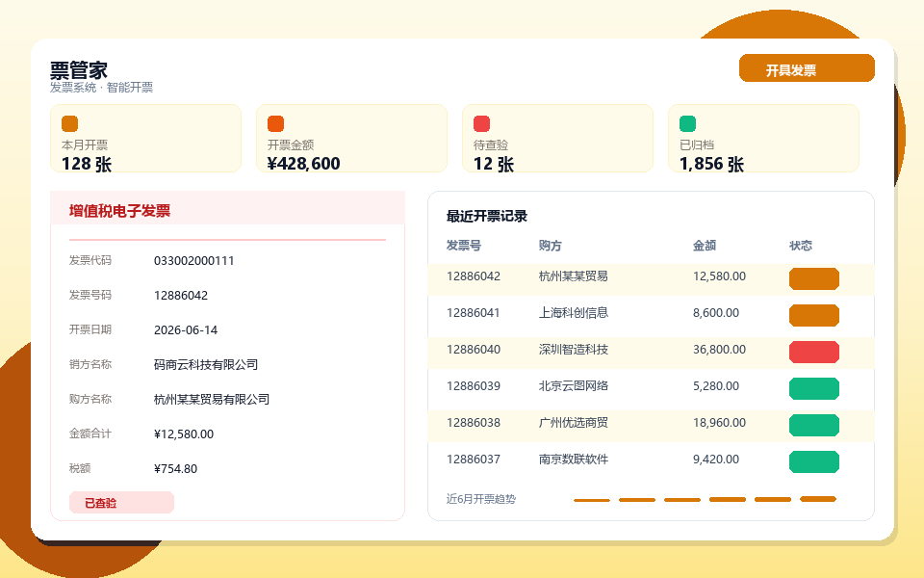Viewport: 924px width, 578px height.
Task: Click green status badge for 南京数联软件
Action: click(814, 461)
